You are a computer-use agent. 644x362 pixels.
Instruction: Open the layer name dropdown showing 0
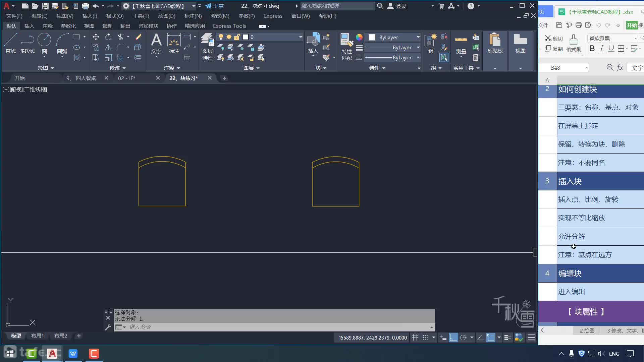pyautogui.click(x=260, y=37)
